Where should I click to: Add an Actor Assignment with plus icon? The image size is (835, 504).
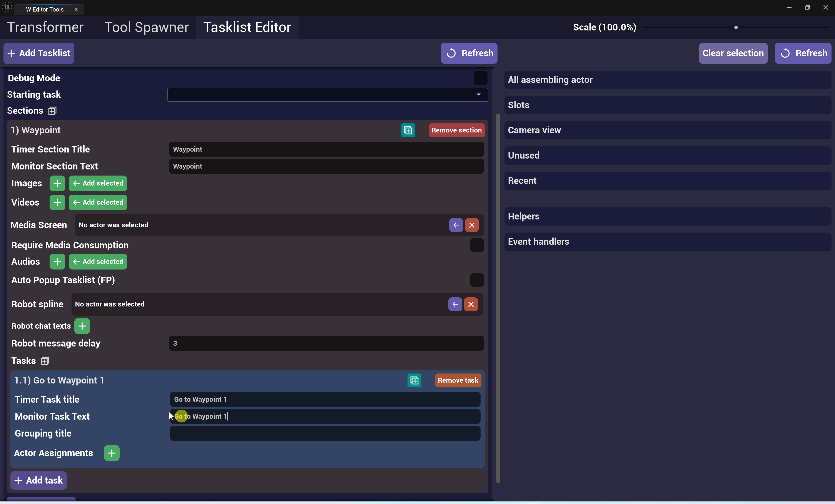[x=112, y=453]
